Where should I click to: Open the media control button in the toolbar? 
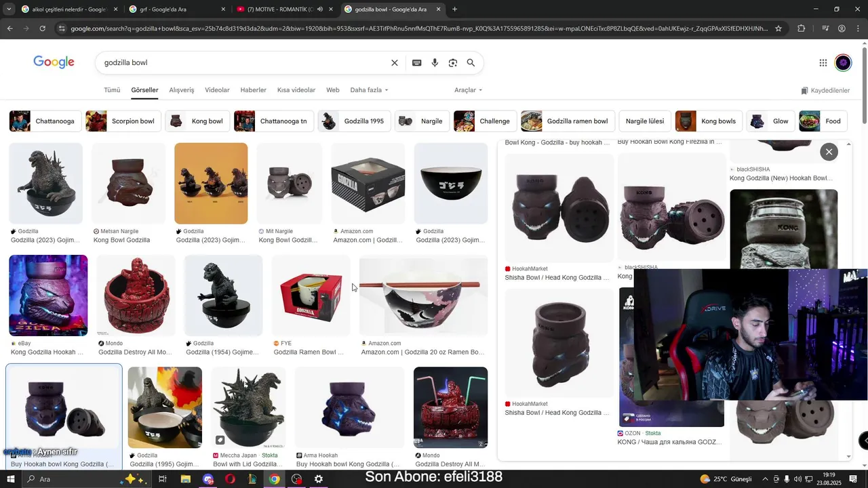click(x=825, y=28)
